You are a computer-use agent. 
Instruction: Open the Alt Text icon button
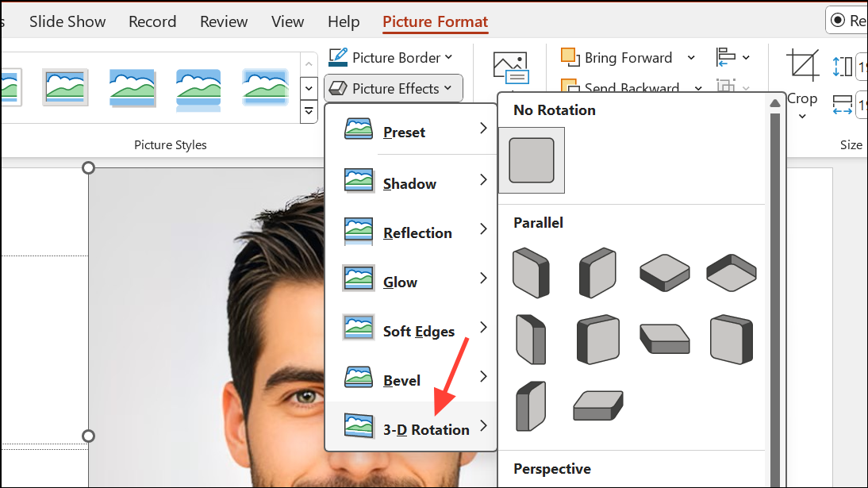[x=509, y=69]
